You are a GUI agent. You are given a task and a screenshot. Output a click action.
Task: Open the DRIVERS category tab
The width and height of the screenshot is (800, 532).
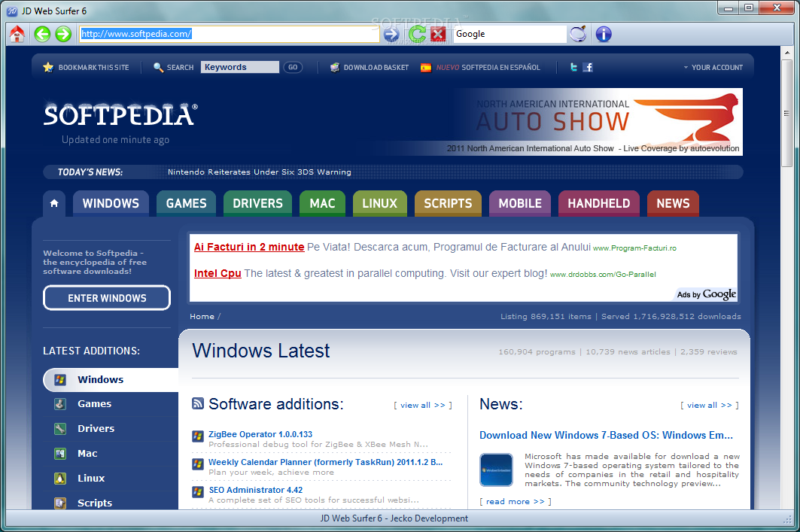pos(257,203)
